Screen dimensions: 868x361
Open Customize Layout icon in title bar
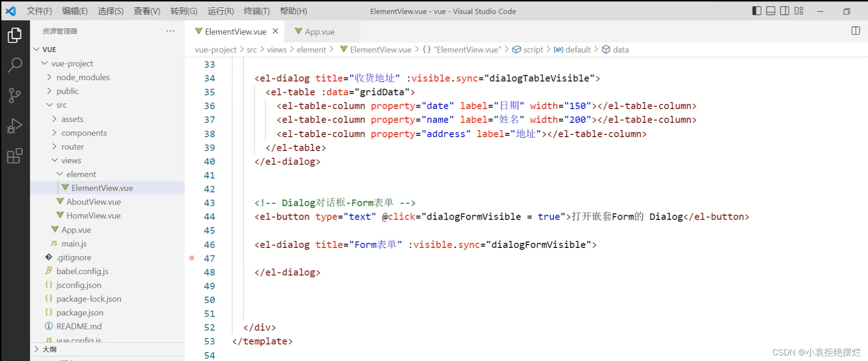tap(799, 11)
